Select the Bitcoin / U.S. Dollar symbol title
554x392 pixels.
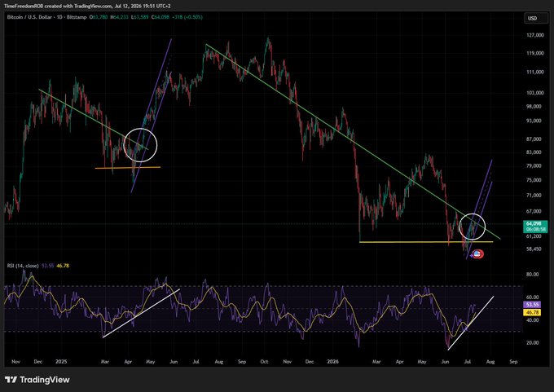pos(29,17)
